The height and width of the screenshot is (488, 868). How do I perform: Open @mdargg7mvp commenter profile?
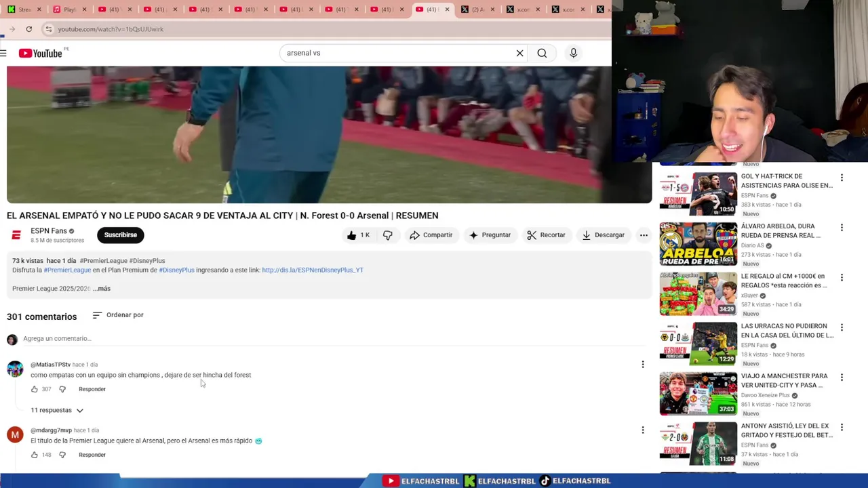tap(51, 430)
